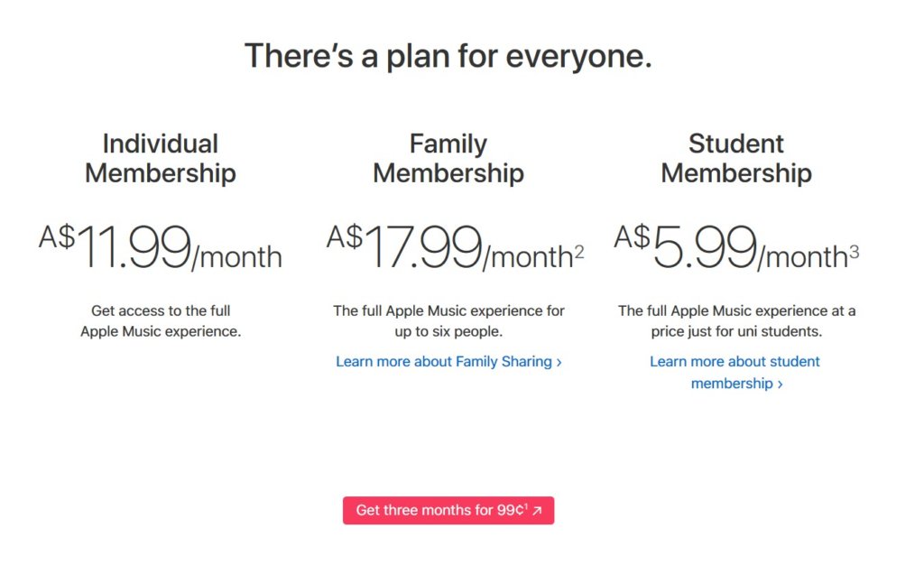Click the A$17.99/month price
The width and height of the screenshot is (924, 565).
point(448,248)
